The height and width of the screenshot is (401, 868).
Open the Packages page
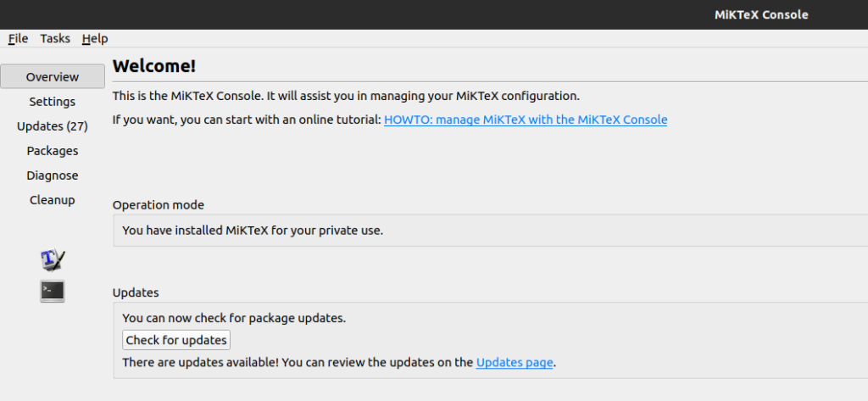pos(53,151)
